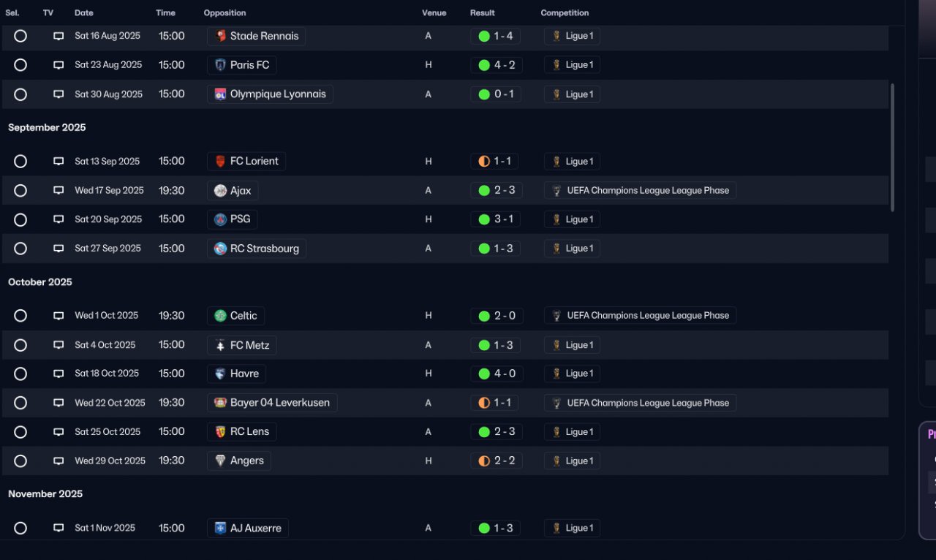Click TV icon for the FC Lorient match
This screenshot has height=560, width=936.
(58, 162)
